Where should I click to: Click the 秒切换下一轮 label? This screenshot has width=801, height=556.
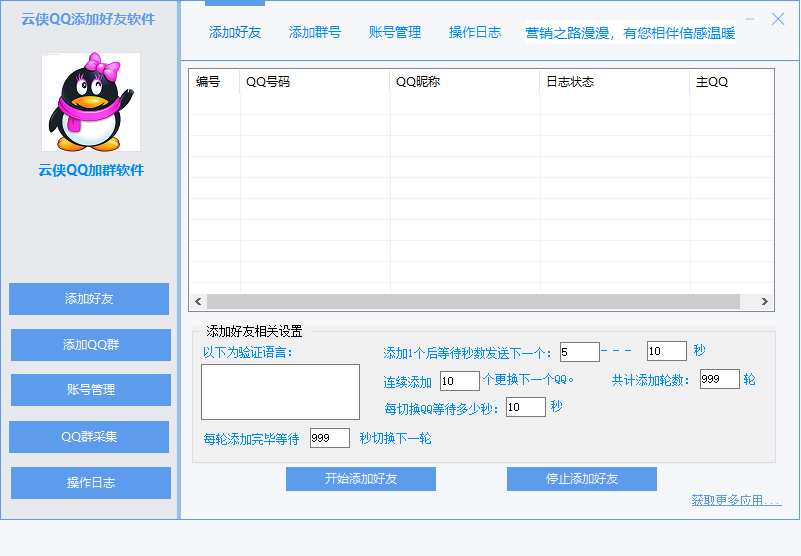tap(395, 438)
